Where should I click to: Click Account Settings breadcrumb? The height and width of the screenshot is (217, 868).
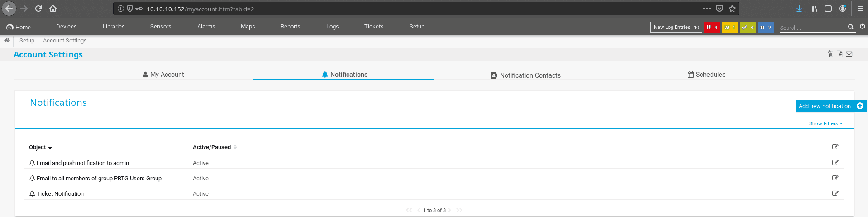coord(65,41)
